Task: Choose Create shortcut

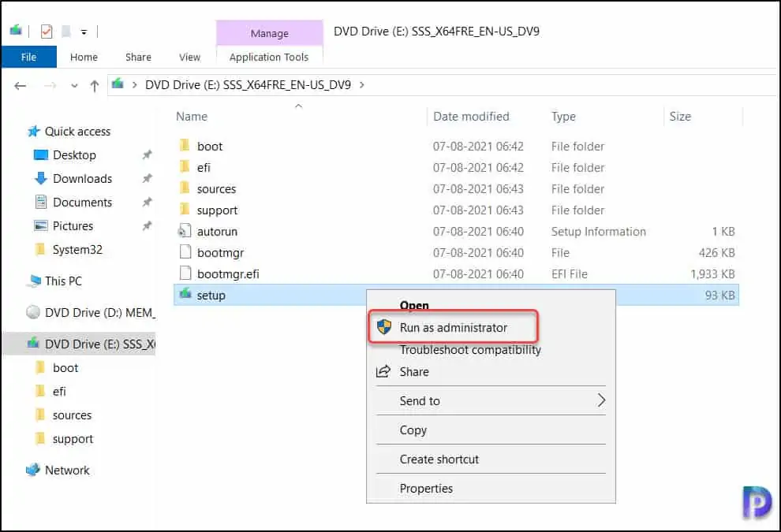Action: 439,459
